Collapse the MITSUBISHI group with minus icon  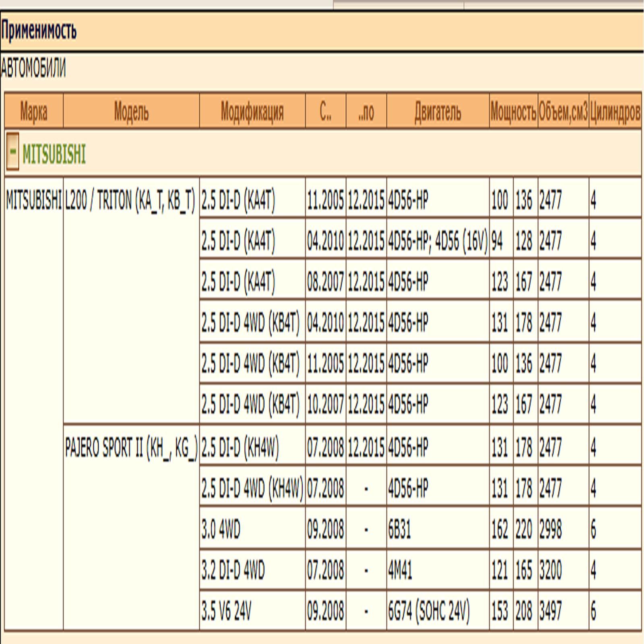click(x=12, y=152)
